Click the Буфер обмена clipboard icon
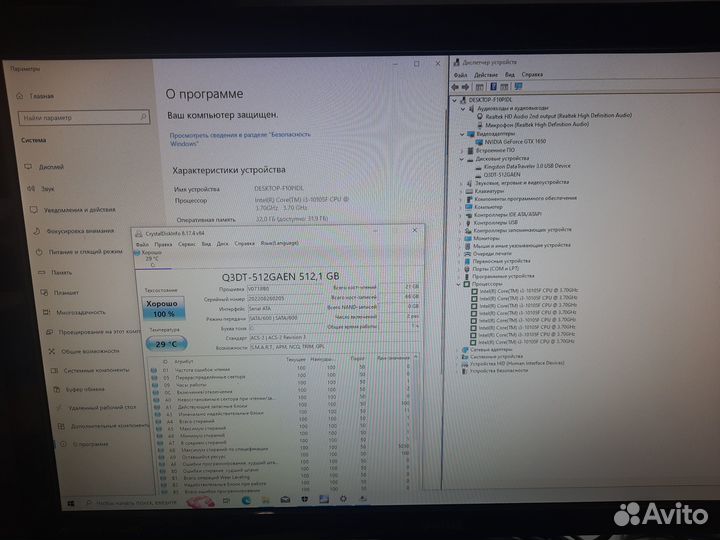The height and width of the screenshot is (540, 720). 56,389
